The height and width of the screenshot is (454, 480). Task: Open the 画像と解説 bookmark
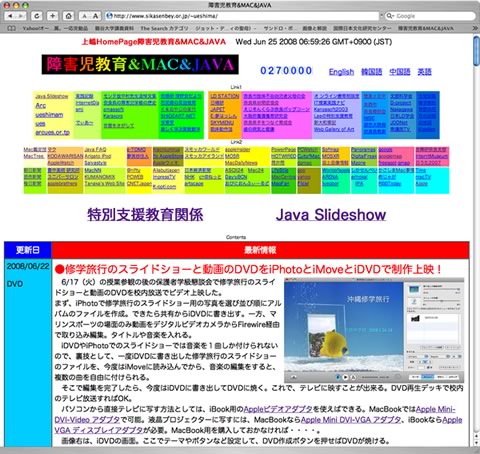coord(314,28)
